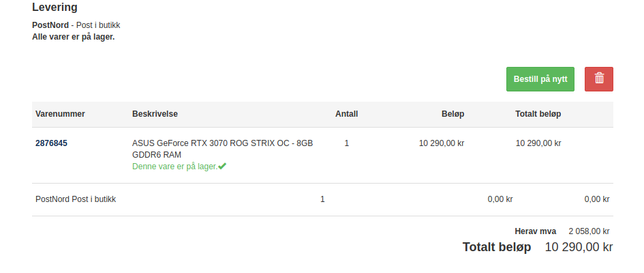644x273 pixels.
Task: Click the 'Levering' section heading
Action: [55, 7]
